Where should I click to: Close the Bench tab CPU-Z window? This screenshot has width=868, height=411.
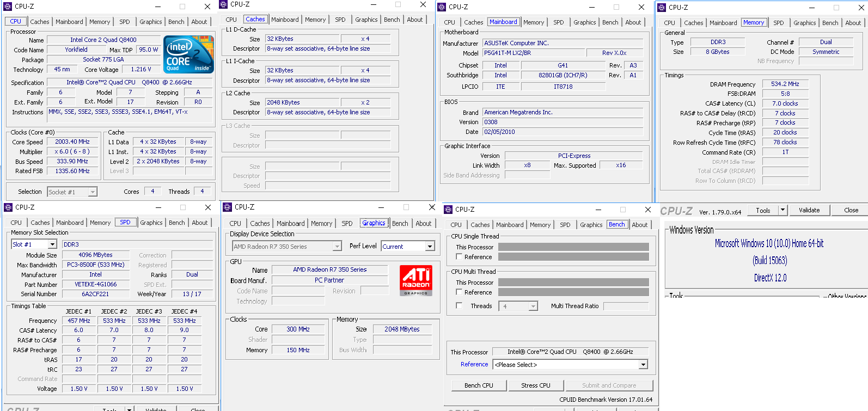pyautogui.click(x=647, y=210)
